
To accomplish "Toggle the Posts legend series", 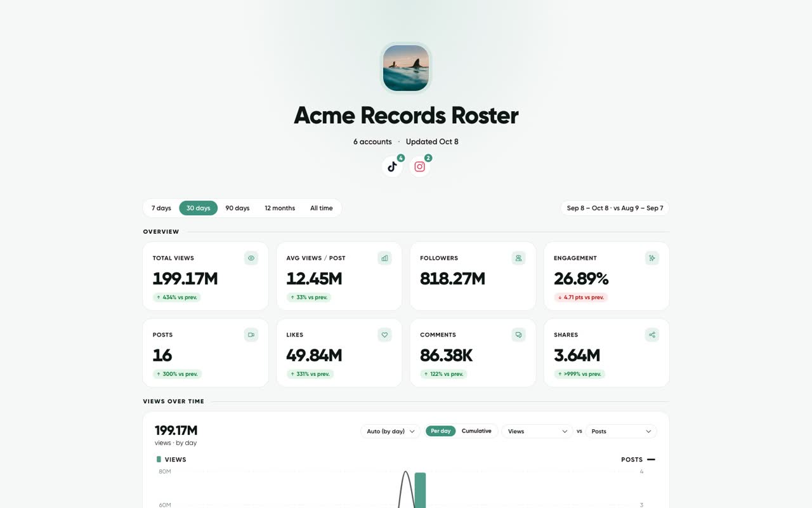I will pos(638,460).
